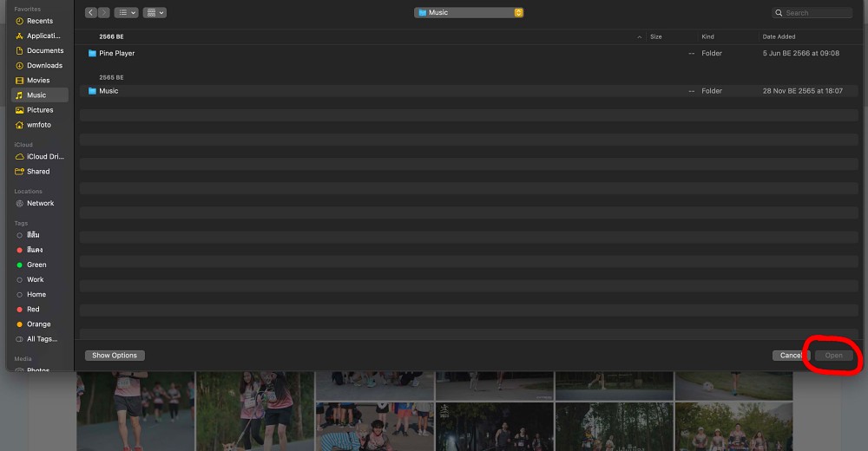Select the Pine Player folder row
This screenshot has height=451, width=868.
(116, 54)
